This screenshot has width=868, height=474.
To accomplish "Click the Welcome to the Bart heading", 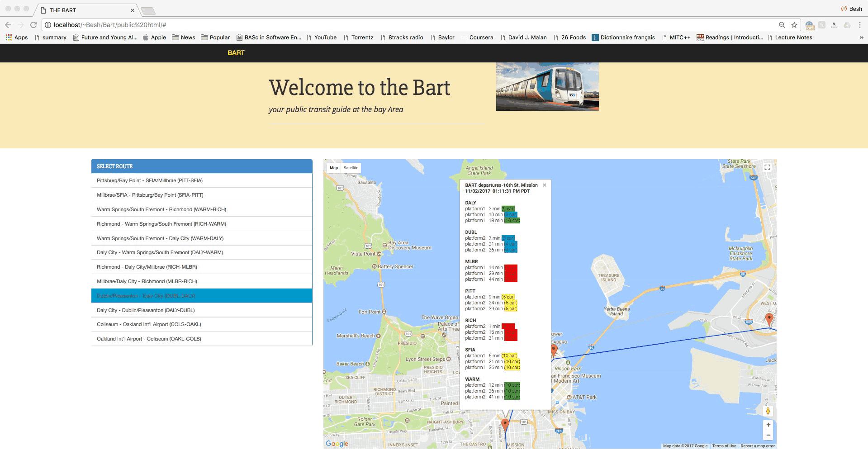I will (360, 87).
